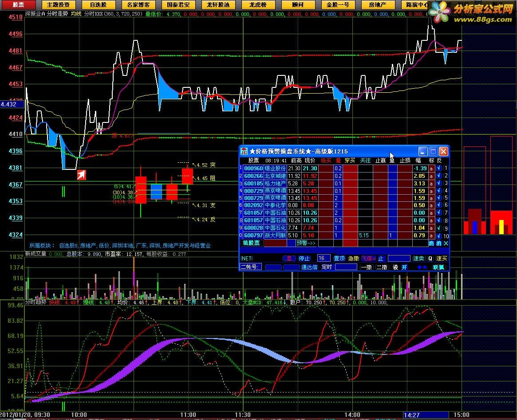Click the price alert window app icon

click(245, 151)
